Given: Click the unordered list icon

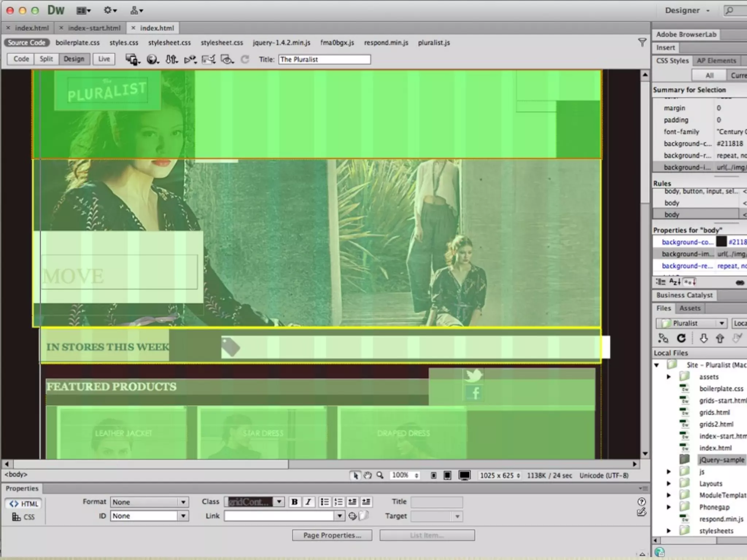Looking at the screenshot, I should [324, 502].
